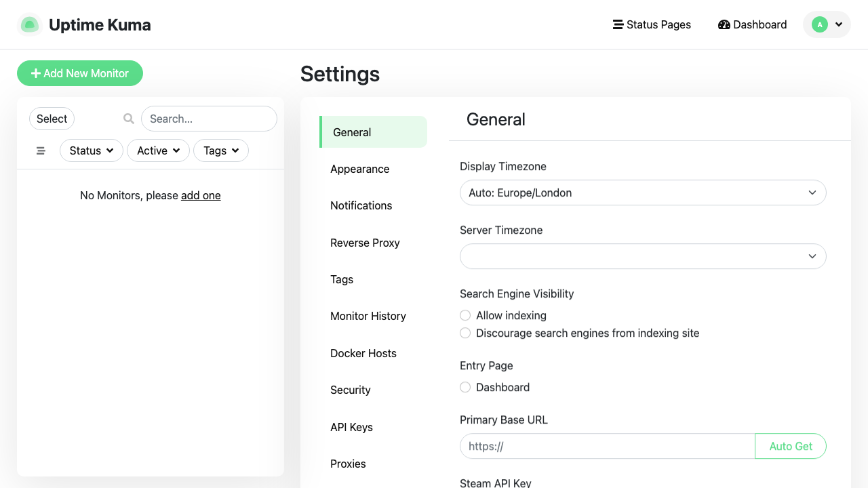The width and height of the screenshot is (868, 488).
Task: Click the search magnifier icon
Action: 129,119
